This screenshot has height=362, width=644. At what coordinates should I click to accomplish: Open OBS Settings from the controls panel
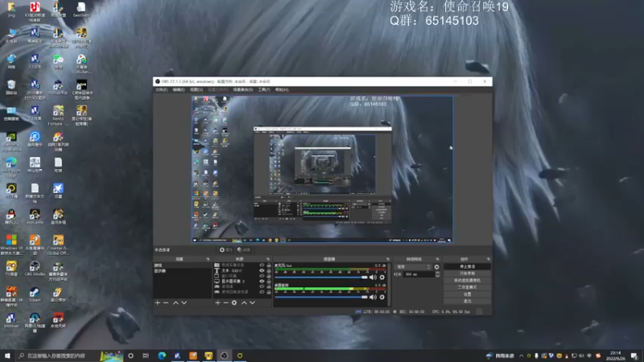(x=468, y=294)
